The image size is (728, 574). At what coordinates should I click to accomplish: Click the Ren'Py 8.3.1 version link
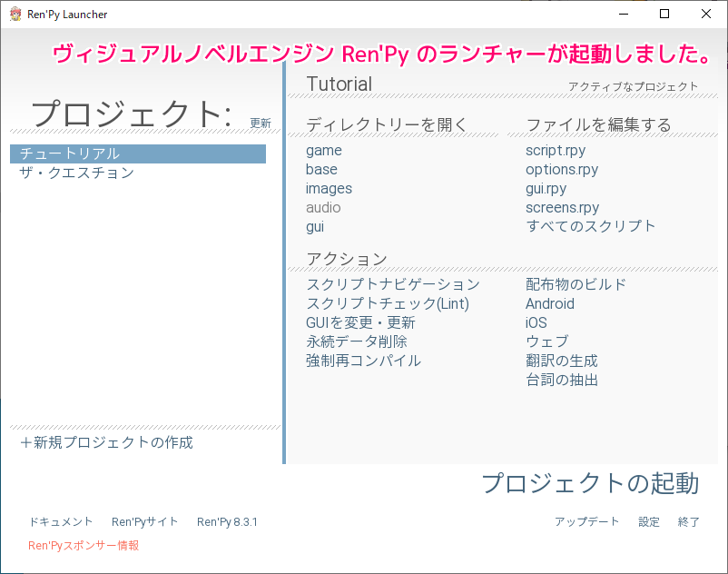click(227, 522)
